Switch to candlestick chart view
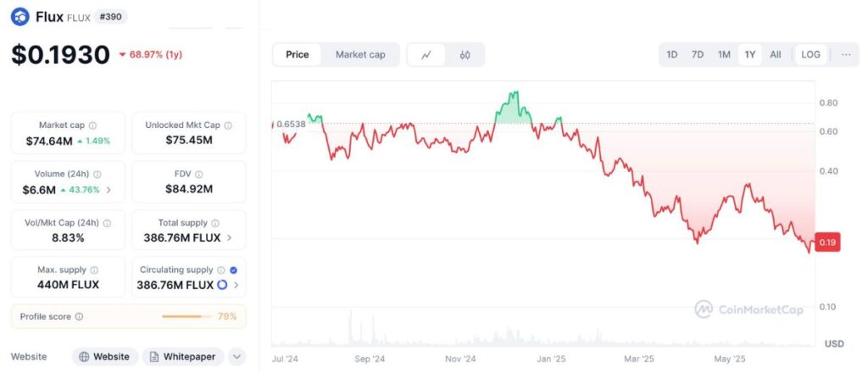Screen dimensions: 868x373 click(465, 55)
